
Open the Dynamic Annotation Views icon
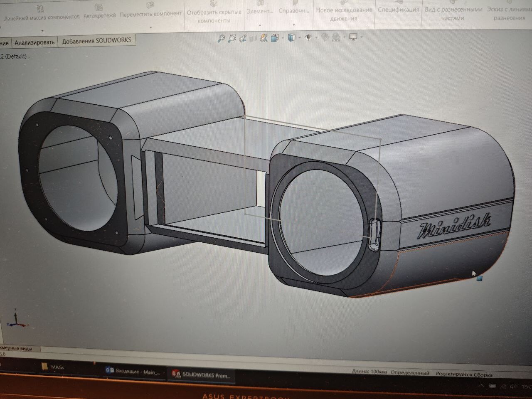click(x=264, y=38)
